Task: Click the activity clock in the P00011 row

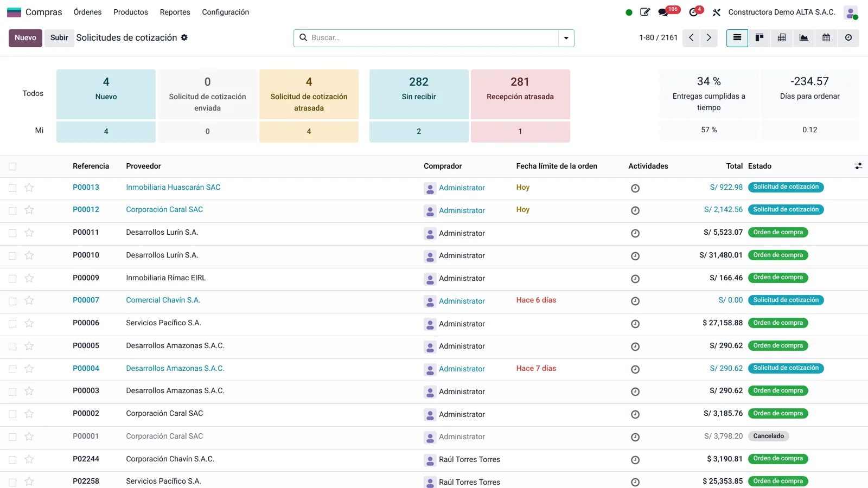Action: [x=635, y=234]
